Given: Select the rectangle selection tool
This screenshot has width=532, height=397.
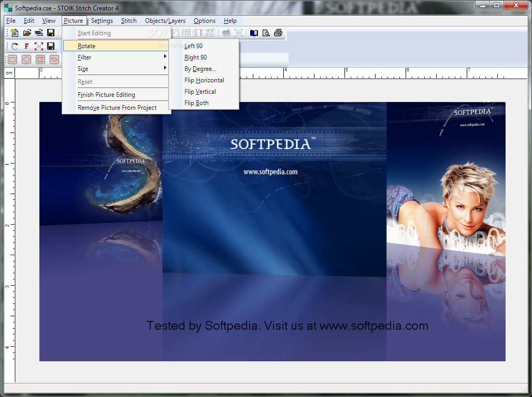Looking at the screenshot, I should (x=12, y=60).
